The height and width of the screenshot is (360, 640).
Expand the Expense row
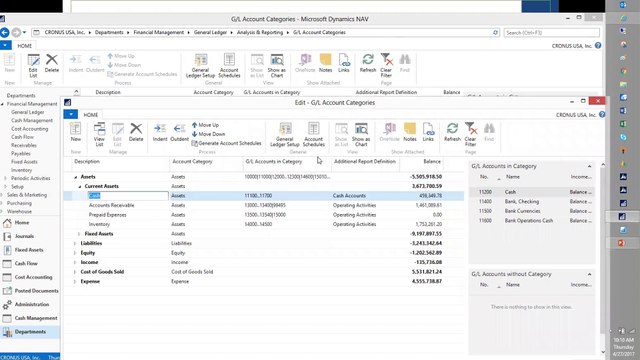pos(75,282)
